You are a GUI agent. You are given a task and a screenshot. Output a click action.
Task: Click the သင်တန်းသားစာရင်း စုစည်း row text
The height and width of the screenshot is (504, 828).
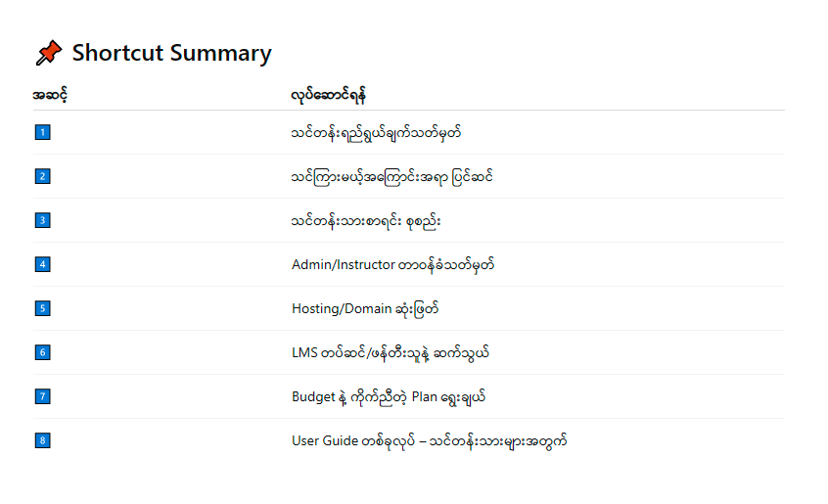pyautogui.click(x=366, y=220)
